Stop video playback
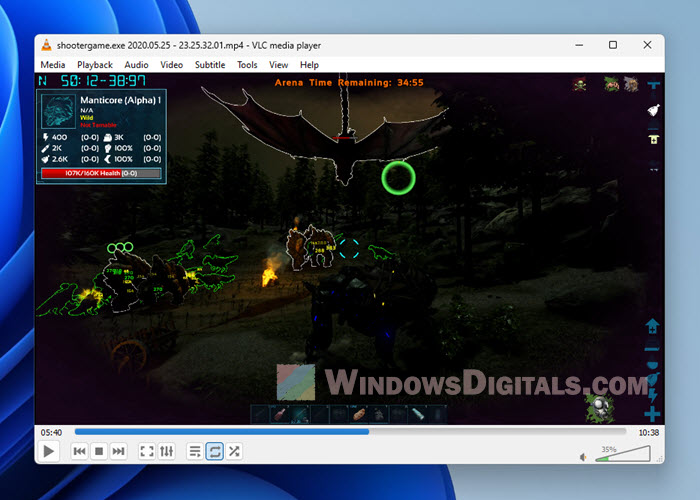The image size is (700, 500). (99, 451)
